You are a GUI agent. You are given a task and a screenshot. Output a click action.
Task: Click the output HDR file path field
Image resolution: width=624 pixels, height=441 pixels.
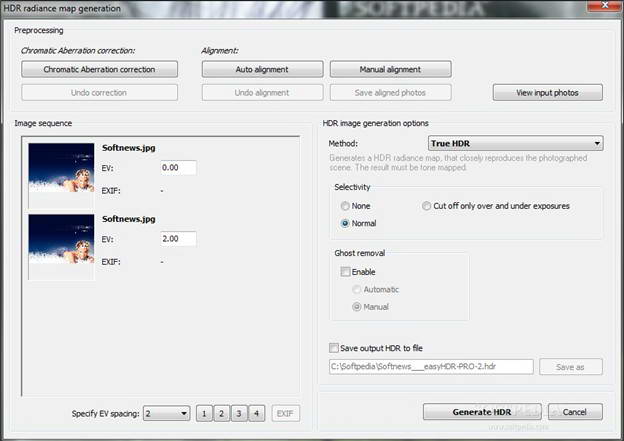[x=431, y=367]
